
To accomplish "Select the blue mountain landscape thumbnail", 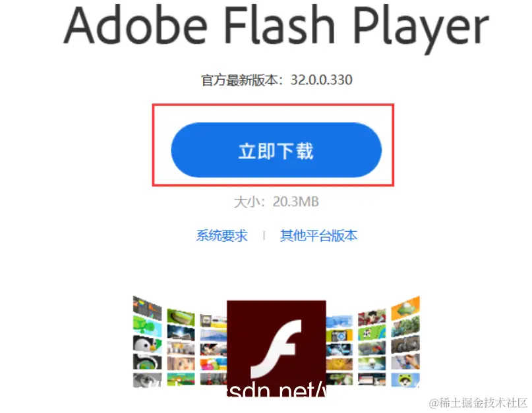I will pos(214,335).
